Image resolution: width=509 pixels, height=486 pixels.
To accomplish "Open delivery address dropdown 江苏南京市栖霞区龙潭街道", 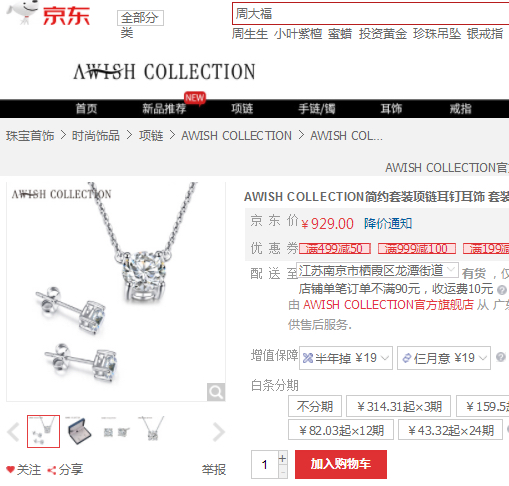I will coord(378,270).
